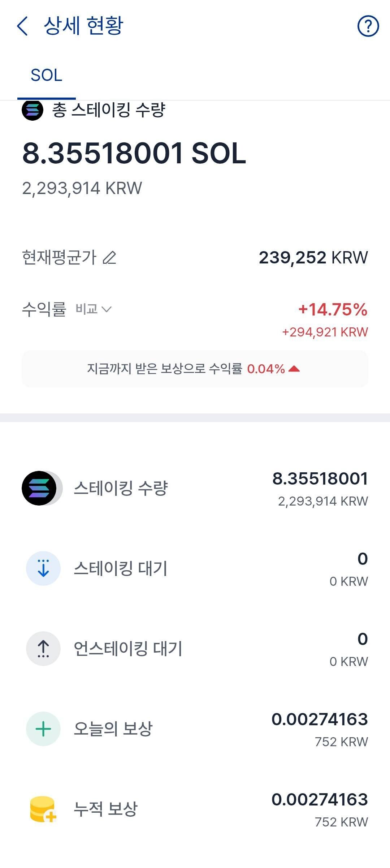This screenshot has width=390, height=868.
Task: Tap the Solana icon in 스테이킹 수량 row
Action: pos(39,488)
